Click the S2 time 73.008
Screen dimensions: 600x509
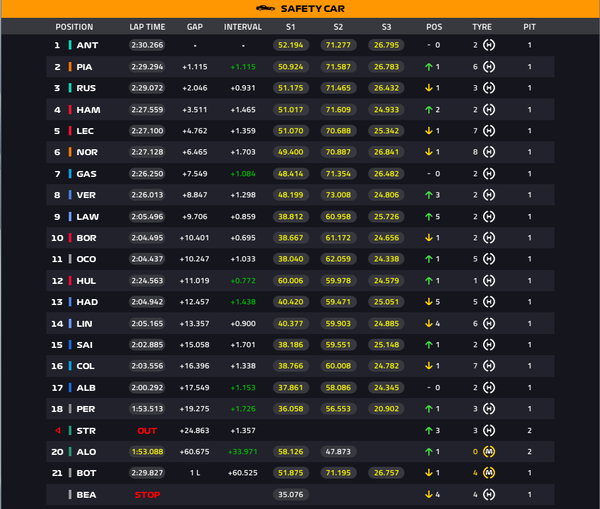point(338,195)
